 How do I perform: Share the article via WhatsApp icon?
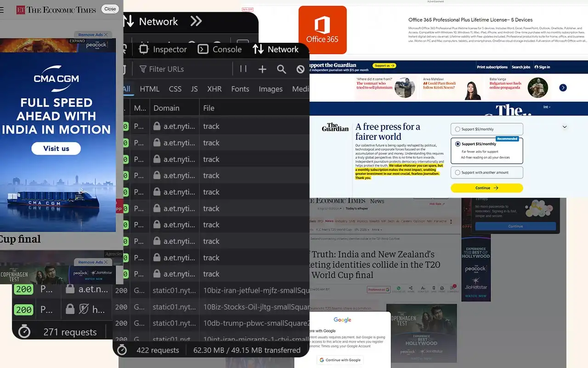pyautogui.click(x=399, y=287)
